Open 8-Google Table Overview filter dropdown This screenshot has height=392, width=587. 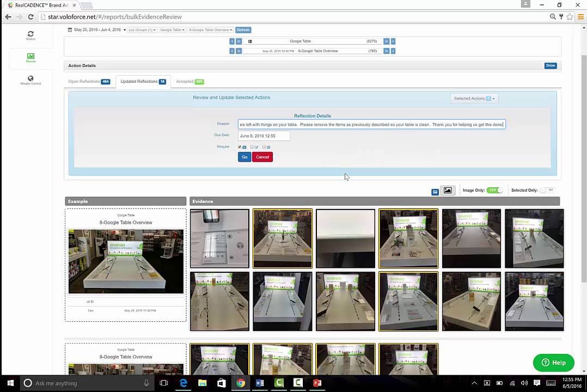pos(210,29)
